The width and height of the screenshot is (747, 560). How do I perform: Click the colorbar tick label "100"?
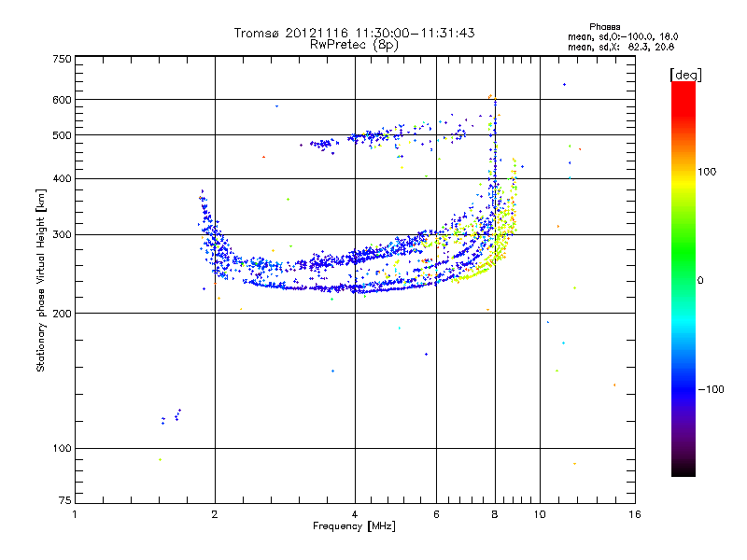click(x=707, y=172)
